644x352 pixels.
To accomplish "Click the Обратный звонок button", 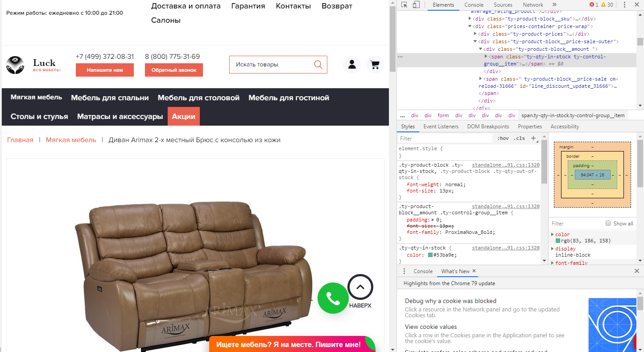I will (x=174, y=70).
